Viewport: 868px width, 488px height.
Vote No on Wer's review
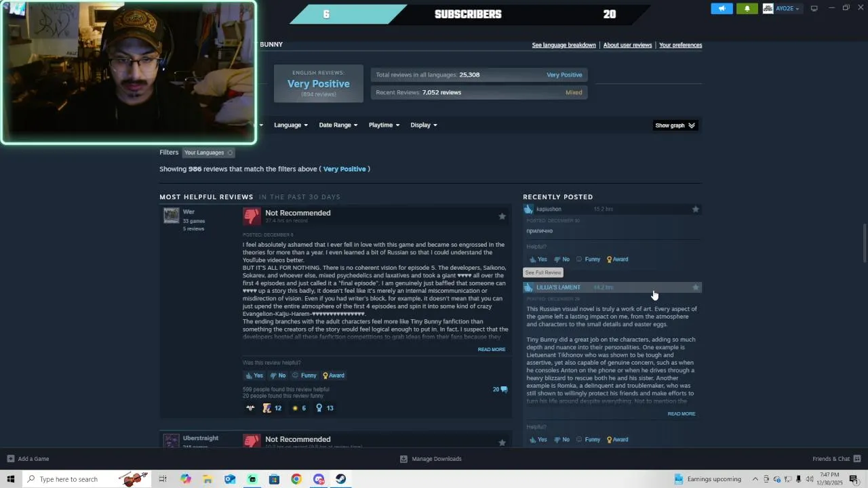pos(278,375)
